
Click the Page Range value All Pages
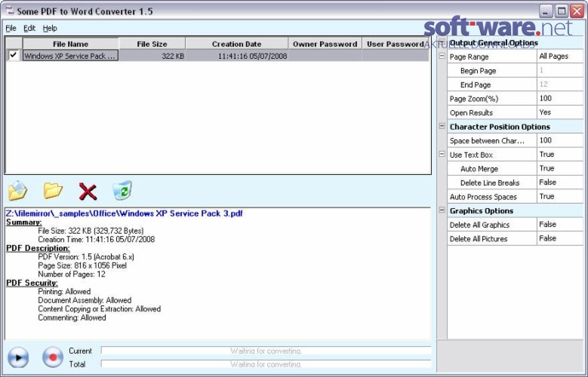point(560,57)
